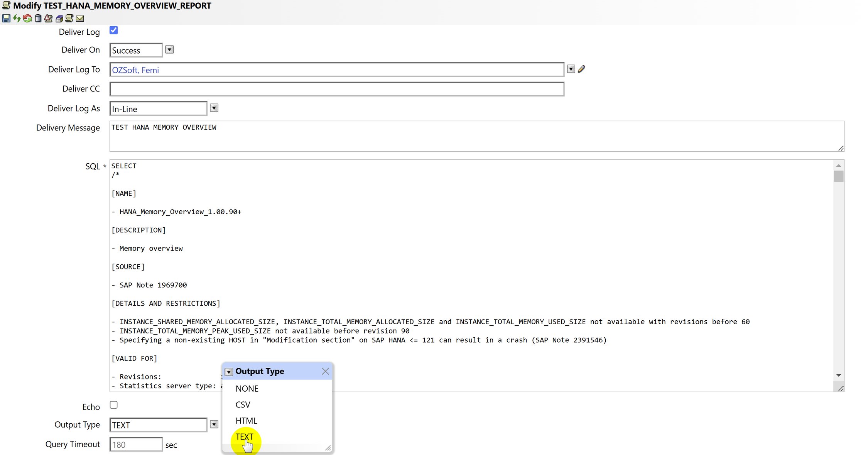Click the red-green circular reload icon

coord(27,18)
